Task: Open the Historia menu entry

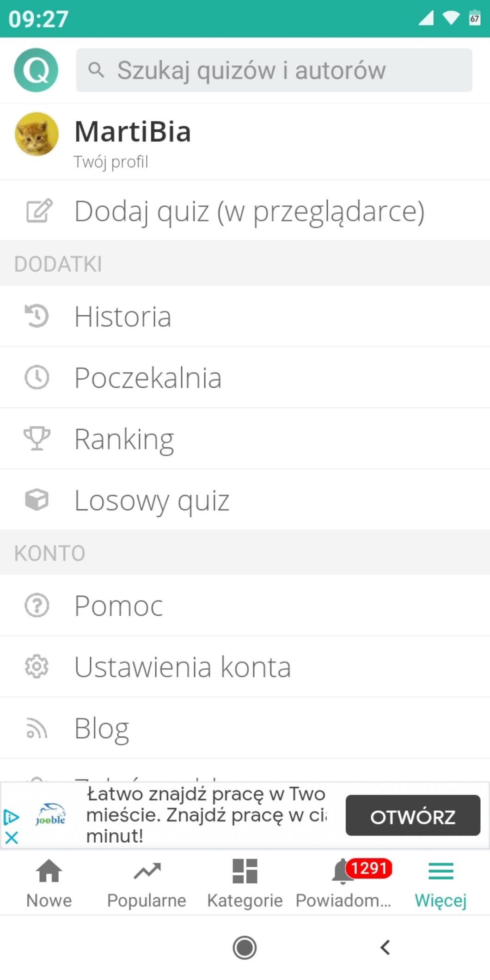Action: (x=123, y=317)
